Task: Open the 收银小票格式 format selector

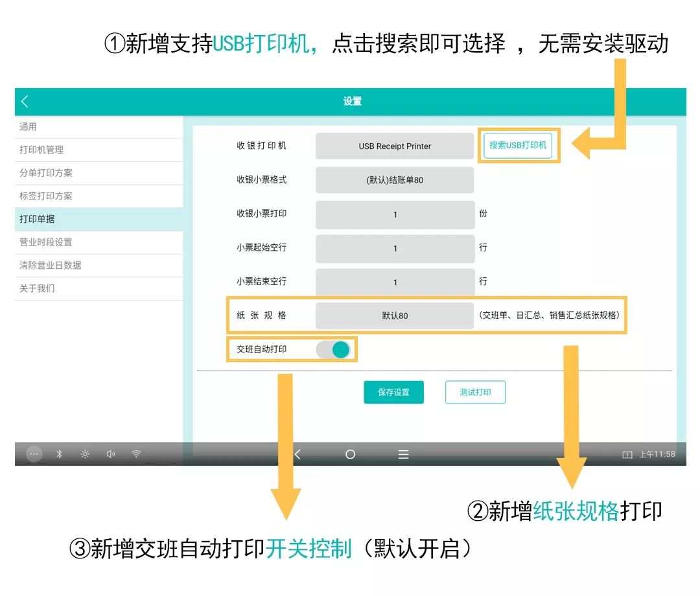Action: pos(395,180)
